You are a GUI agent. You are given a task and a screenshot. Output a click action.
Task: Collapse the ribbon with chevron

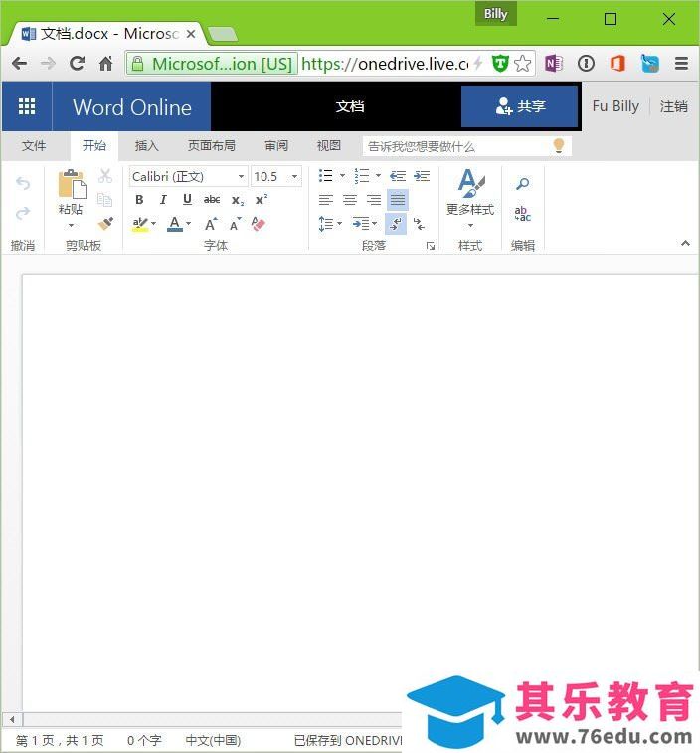686,243
